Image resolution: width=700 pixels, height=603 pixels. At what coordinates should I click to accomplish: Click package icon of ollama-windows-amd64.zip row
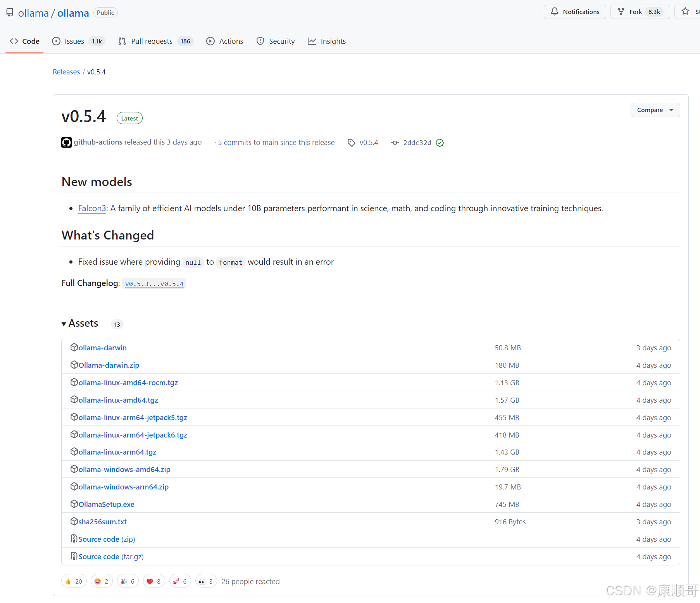coord(74,469)
